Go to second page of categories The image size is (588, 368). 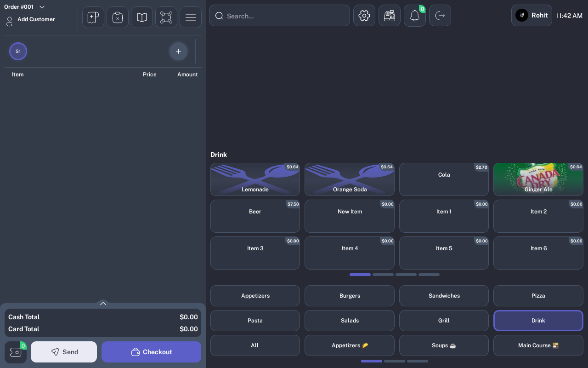point(395,361)
